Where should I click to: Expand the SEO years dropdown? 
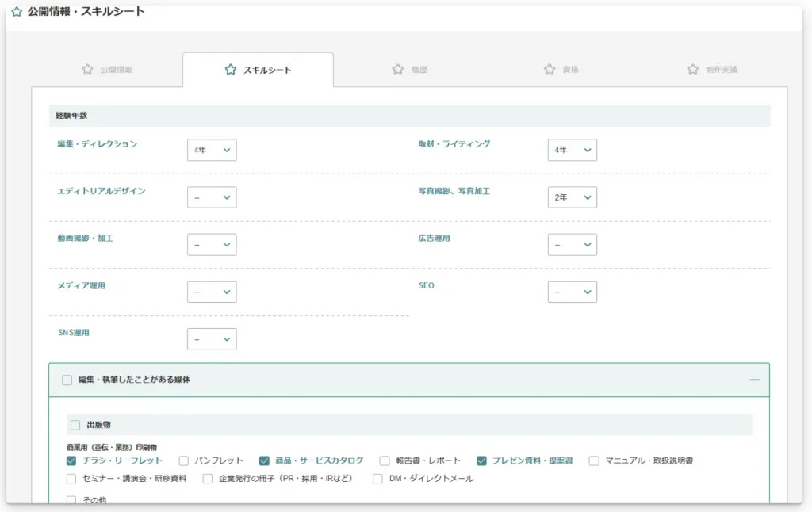[573, 292]
